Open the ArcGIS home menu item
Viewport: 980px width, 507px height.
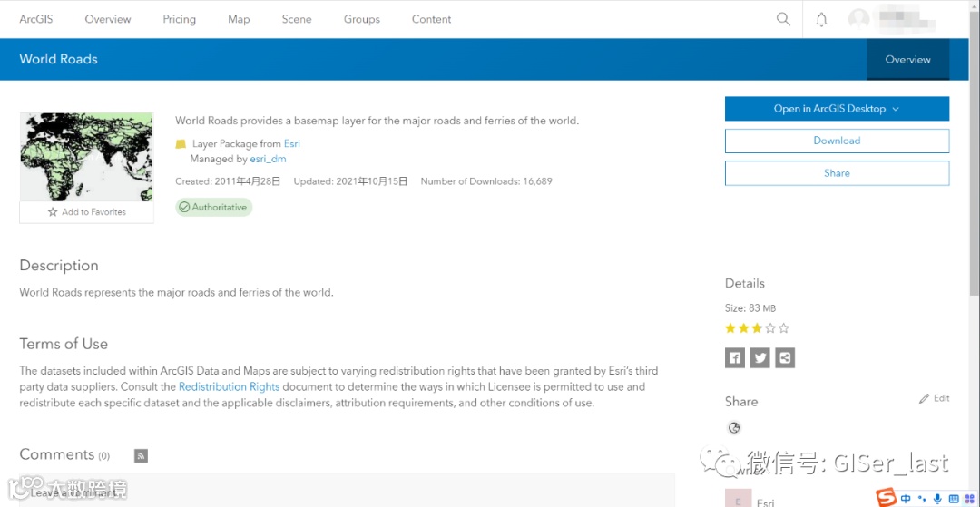coord(36,19)
